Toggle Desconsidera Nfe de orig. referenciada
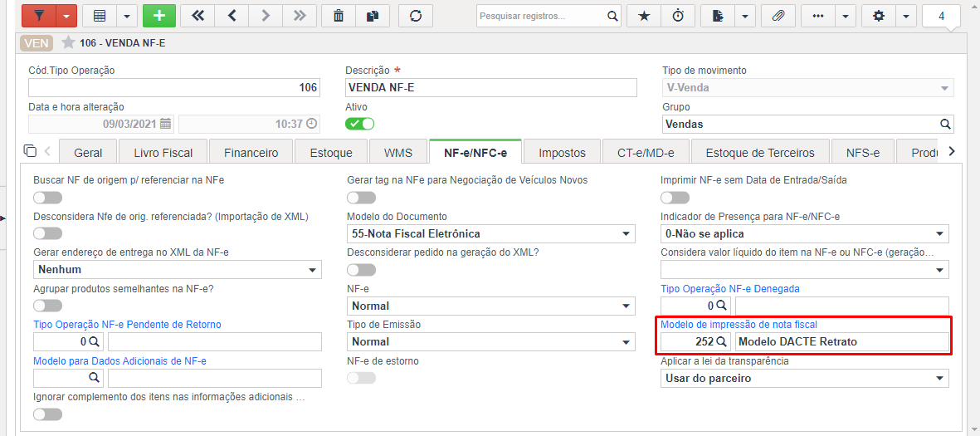 coord(48,234)
